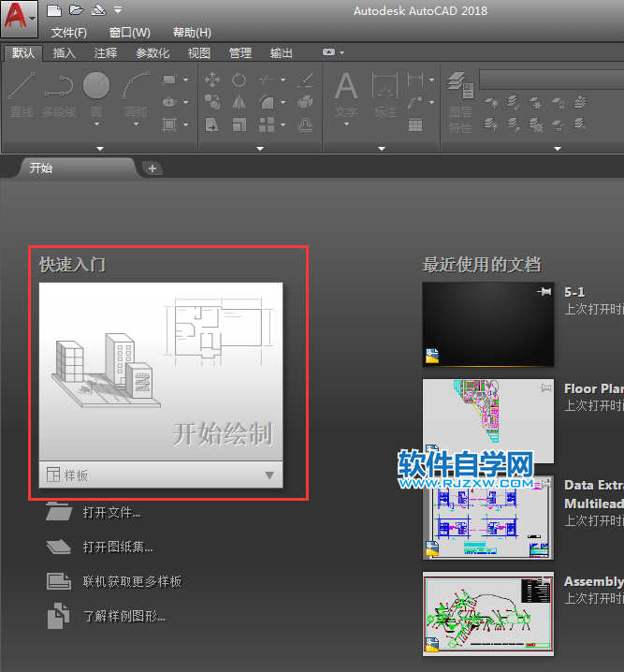Click the New file icon in quick access toolbar

point(54,11)
